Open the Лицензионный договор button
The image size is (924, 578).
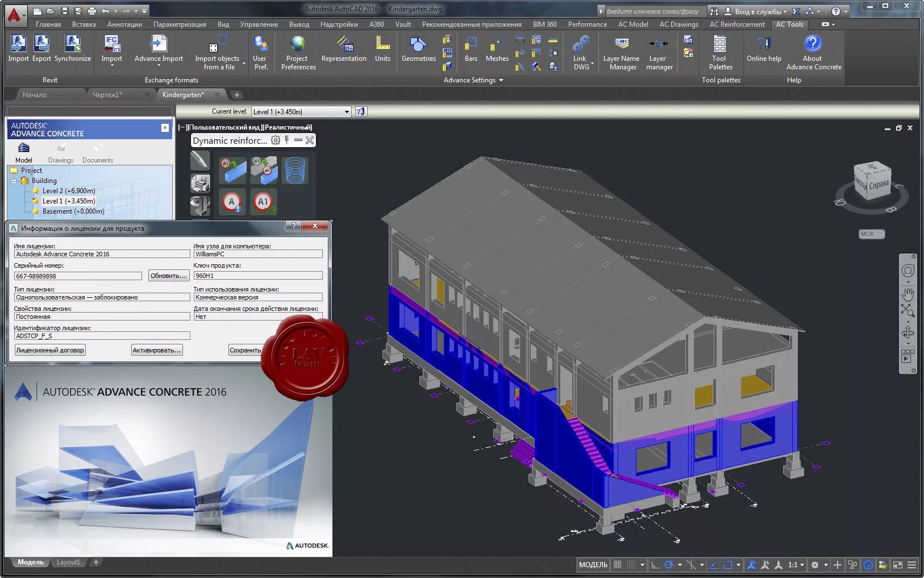(50, 350)
